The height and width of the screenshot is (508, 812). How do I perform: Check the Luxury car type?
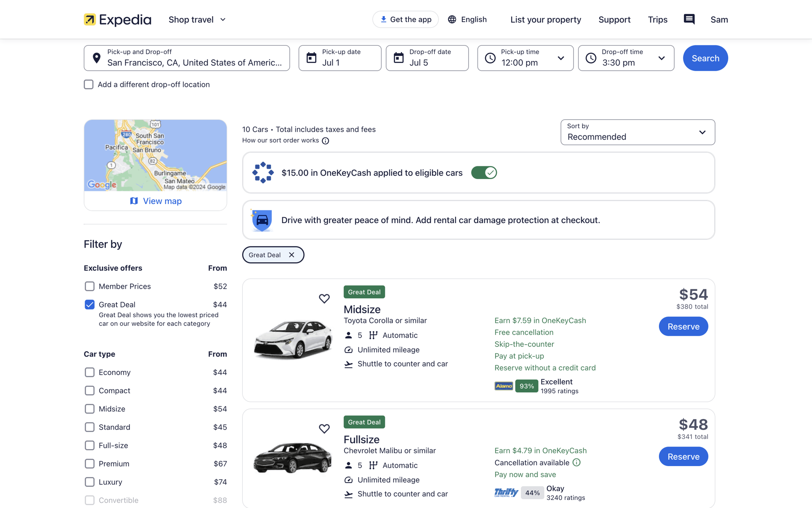(x=89, y=482)
